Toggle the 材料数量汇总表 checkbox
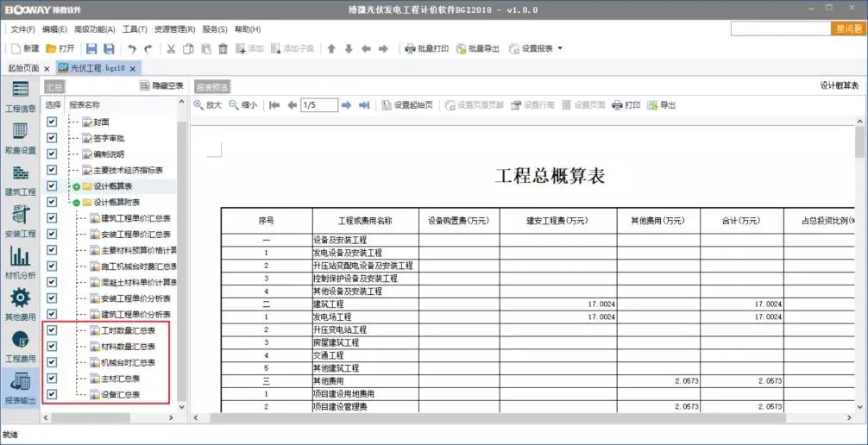The width and height of the screenshot is (868, 445). 52,346
